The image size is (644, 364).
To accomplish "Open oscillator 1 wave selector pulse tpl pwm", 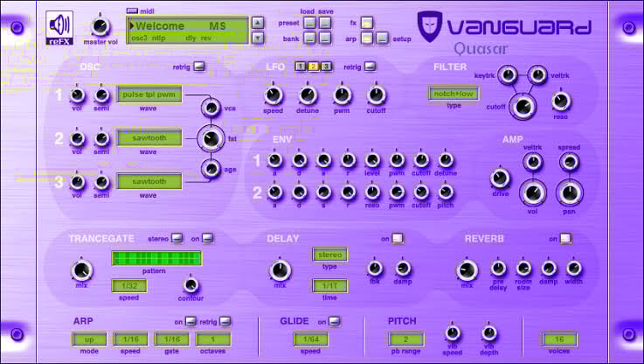I will [x=149, y=94].
